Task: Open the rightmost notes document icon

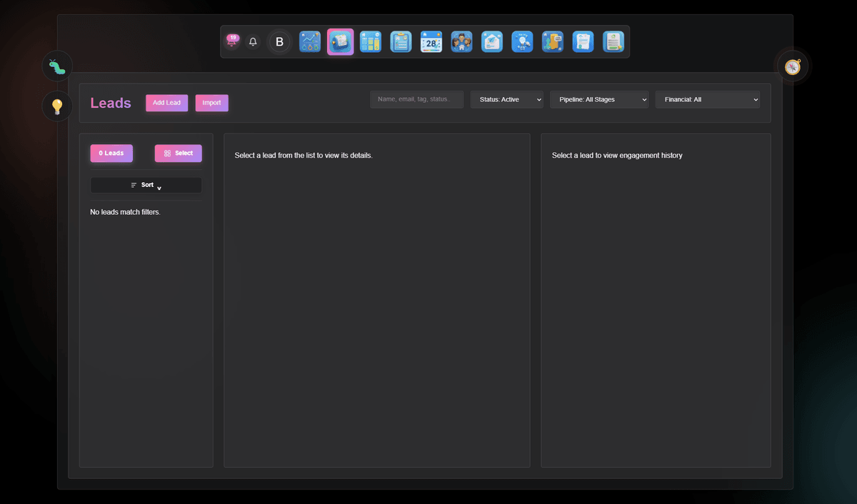Action: click(x=613, y=41)
